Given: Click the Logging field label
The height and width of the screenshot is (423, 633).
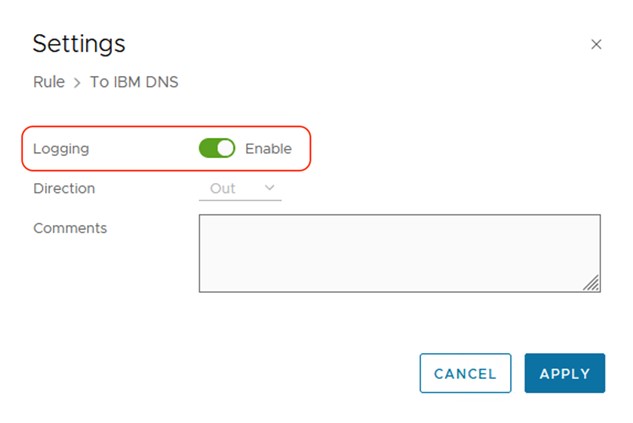Looking at the screenshot, I should pyautogui.click(x=61, y=148).
